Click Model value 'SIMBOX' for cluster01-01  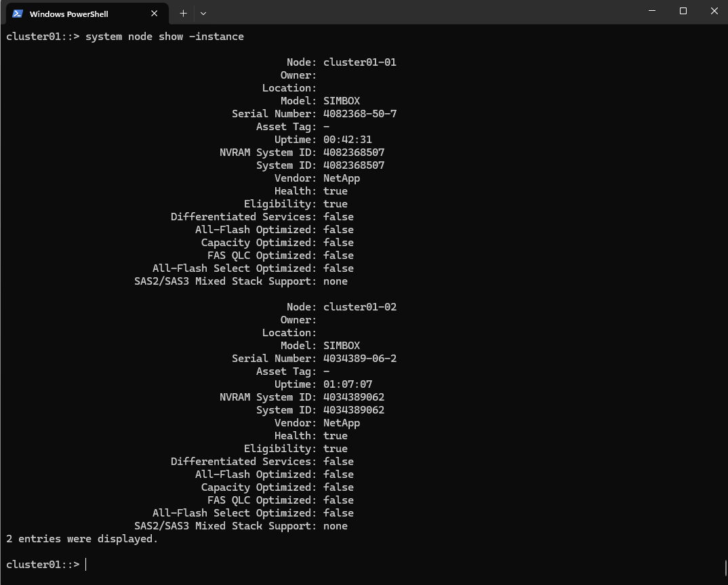click(342, 101)
